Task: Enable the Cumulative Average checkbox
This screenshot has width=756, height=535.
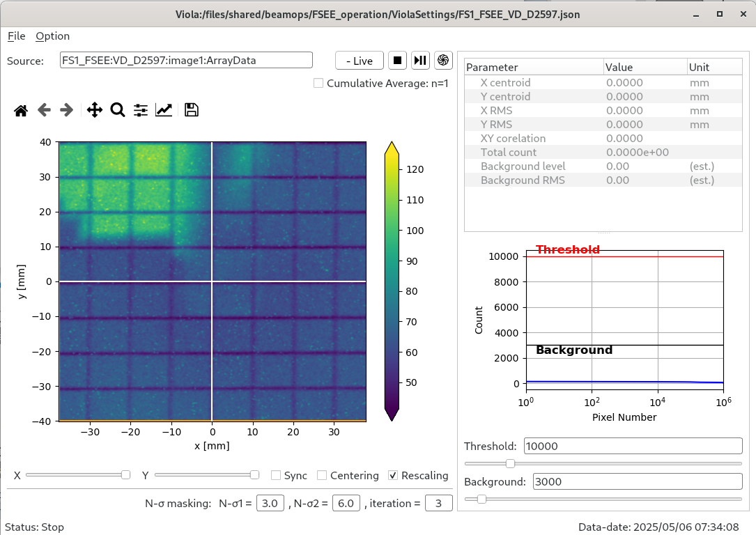Action: point(318,84)
